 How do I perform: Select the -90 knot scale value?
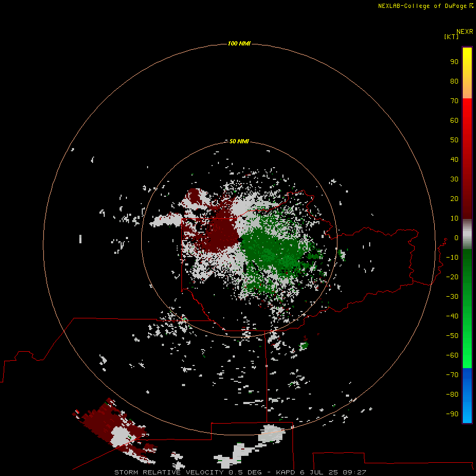(452, 414)
